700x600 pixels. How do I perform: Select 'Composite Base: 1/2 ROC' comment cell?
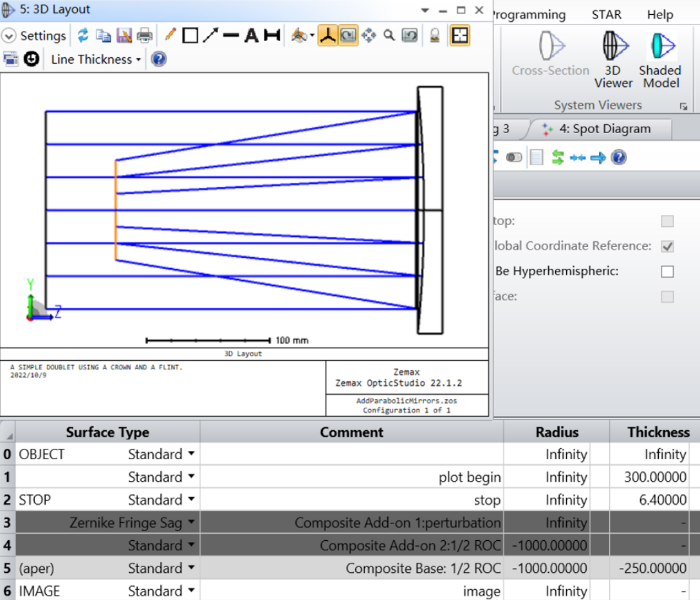click(x=351, y=568)
